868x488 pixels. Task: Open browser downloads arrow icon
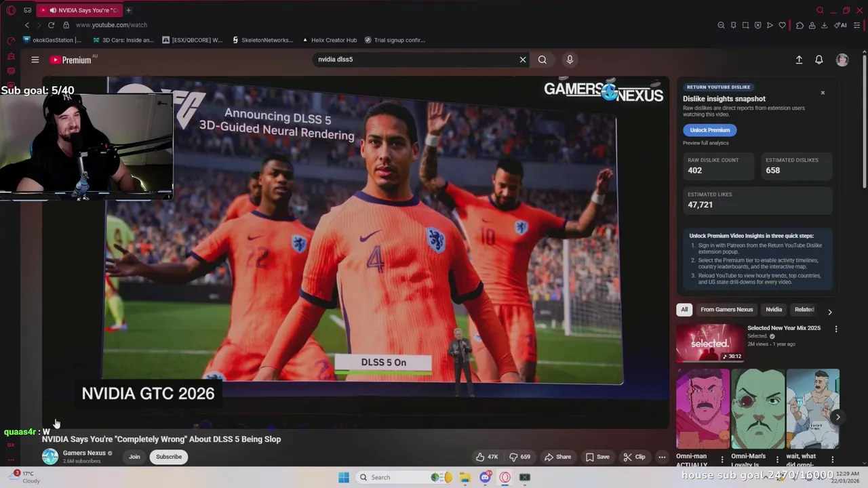[824, 25]
